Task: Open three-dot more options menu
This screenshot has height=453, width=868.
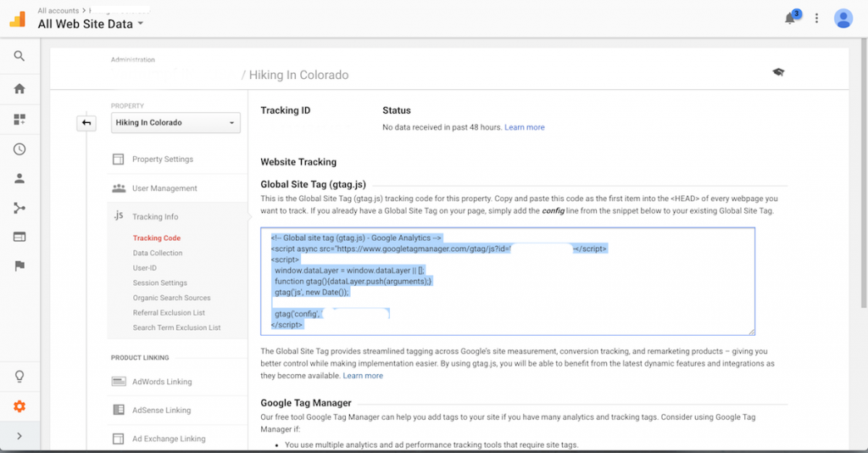Action: tap(816, 19)
